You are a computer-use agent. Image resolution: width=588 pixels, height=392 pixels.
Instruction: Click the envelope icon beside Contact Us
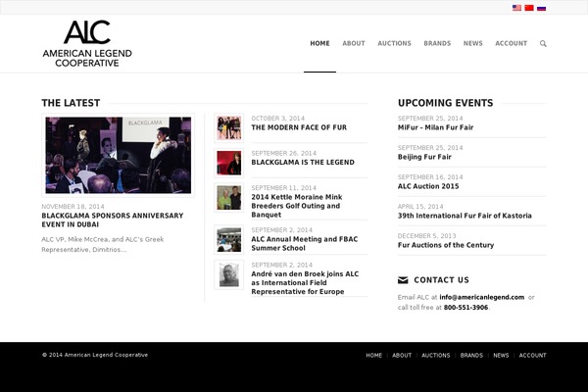point(403,280)
